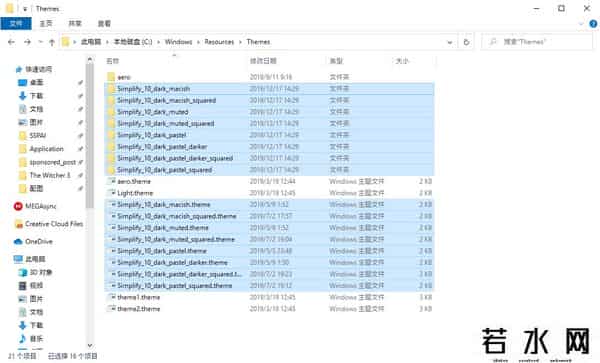Select Simplify_10_dark_muted.theme file

269,228
